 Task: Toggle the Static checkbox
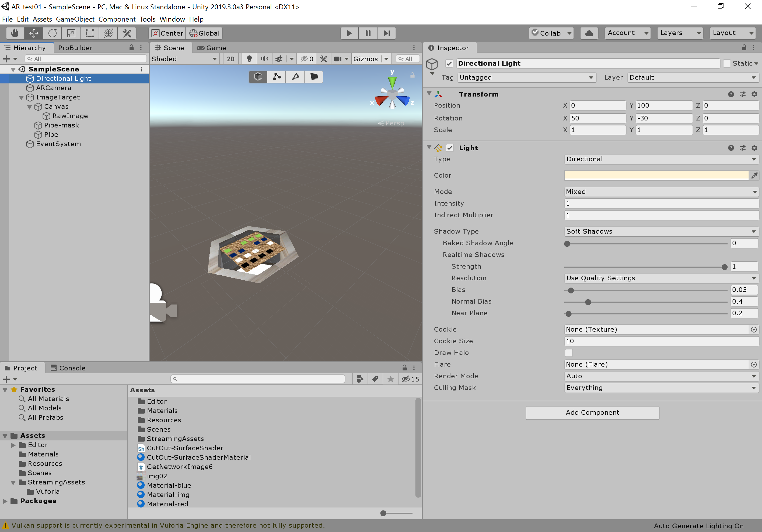pyautogui.click(x=727, y=63)
